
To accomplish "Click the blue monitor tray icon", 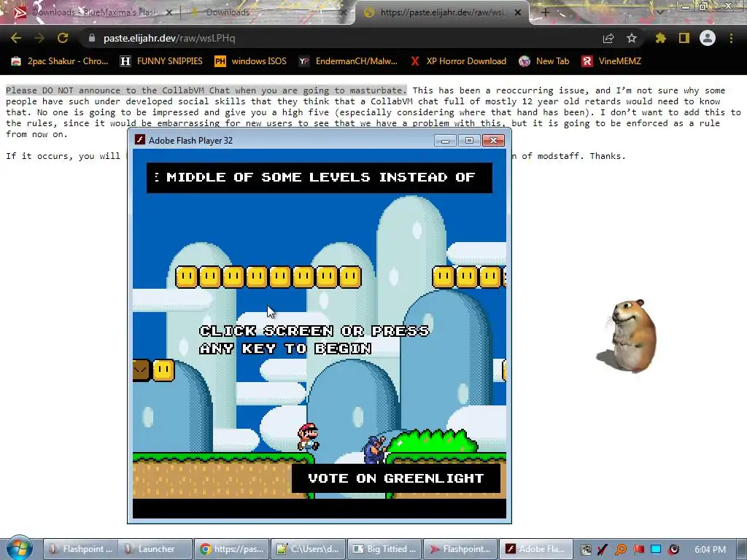I will click(x=656, y=550).
